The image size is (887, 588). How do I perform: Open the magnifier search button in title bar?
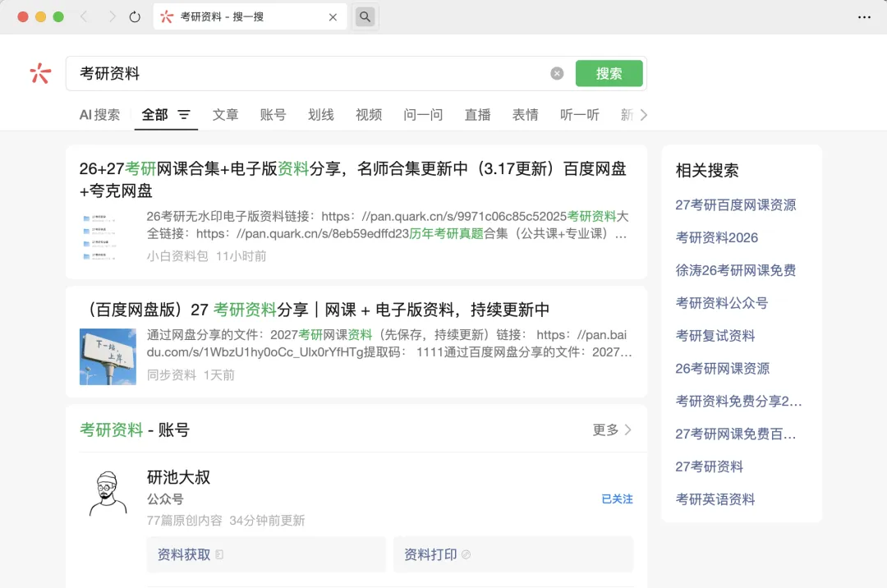pos(365,17)
